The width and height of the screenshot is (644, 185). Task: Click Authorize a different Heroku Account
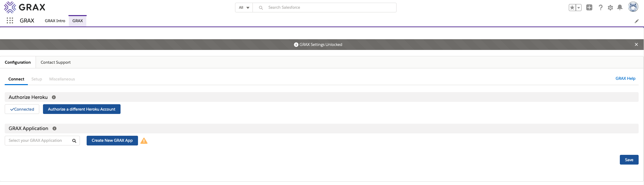click(x=82, y=109)
